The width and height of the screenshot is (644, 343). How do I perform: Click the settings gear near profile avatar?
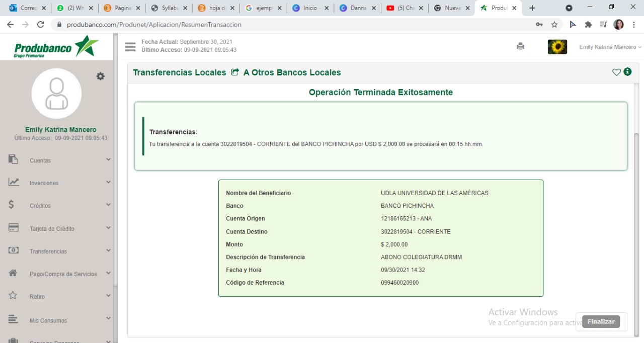[101, 76]
